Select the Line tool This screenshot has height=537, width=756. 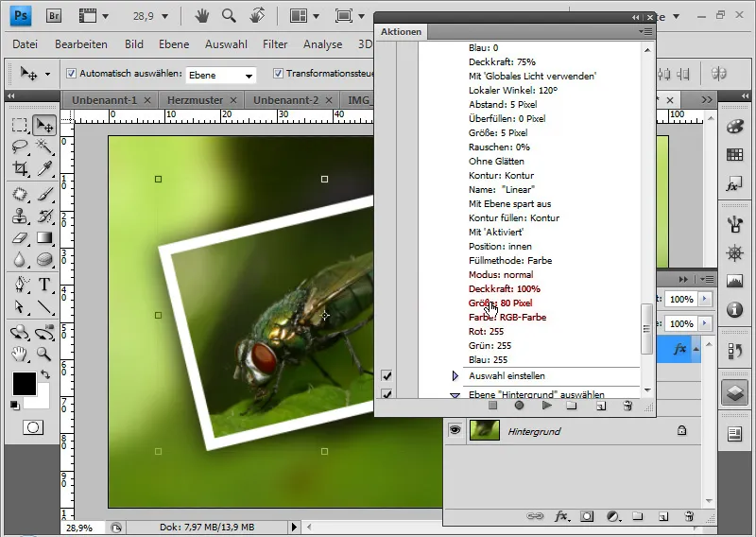[44, 307]
